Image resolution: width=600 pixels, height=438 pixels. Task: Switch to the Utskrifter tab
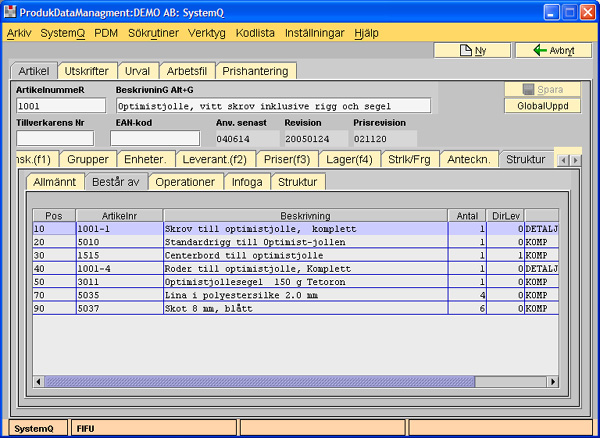click(x=87, y=71)
